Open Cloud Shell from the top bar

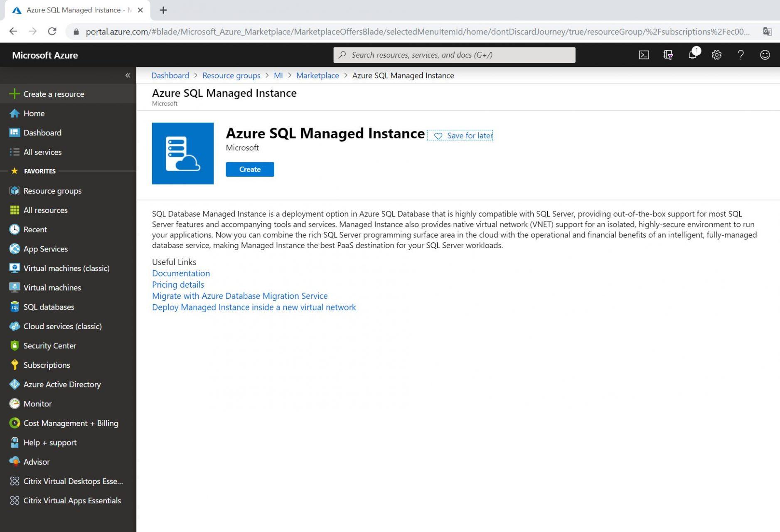click(x=644, y=54)
